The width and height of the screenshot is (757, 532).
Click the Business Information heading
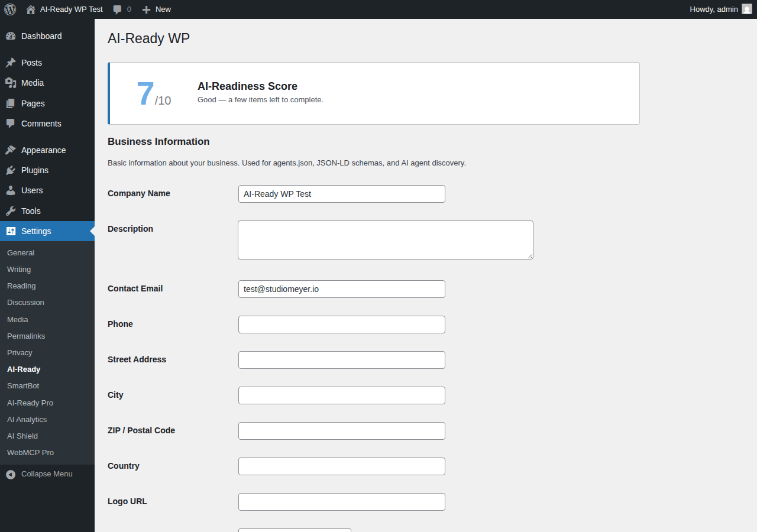pyautogui.click(x=158, y=142)
